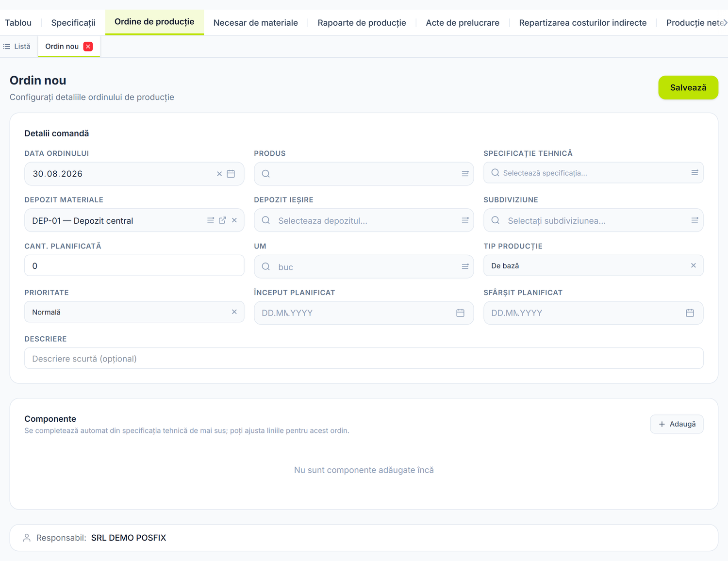Open Repartizarea costurilor indirecte tab
This screenshot has height=561, width=728.
[583, 23]
